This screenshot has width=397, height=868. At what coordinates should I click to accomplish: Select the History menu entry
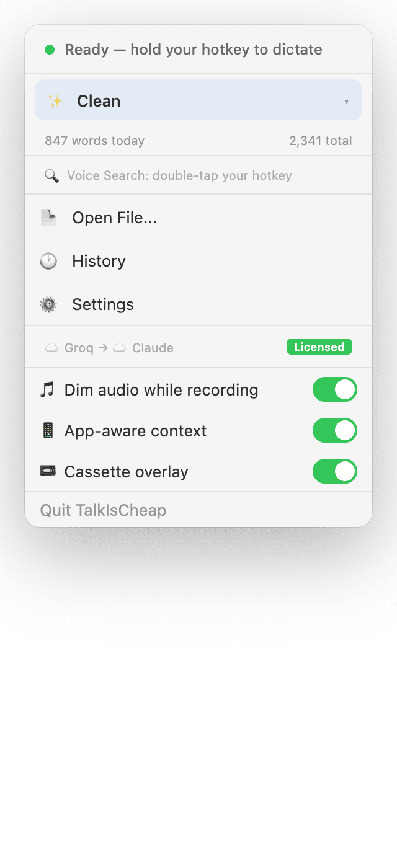(x=99, y=261)
